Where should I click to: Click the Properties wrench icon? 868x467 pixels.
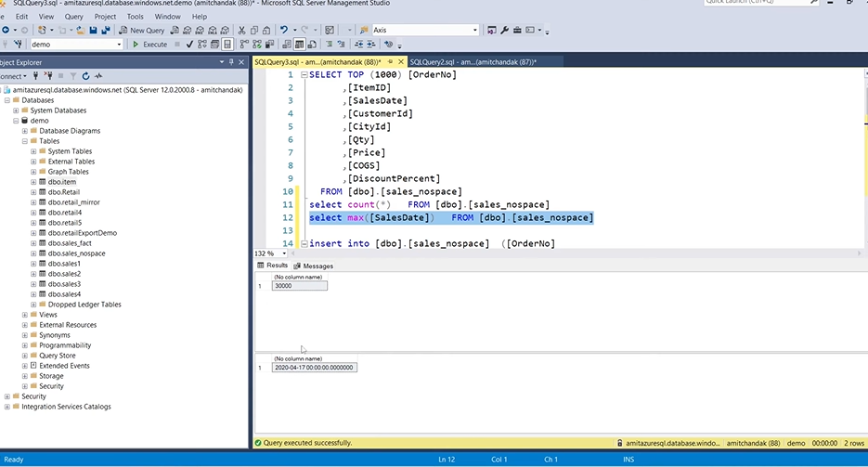[x=504, y=31]
